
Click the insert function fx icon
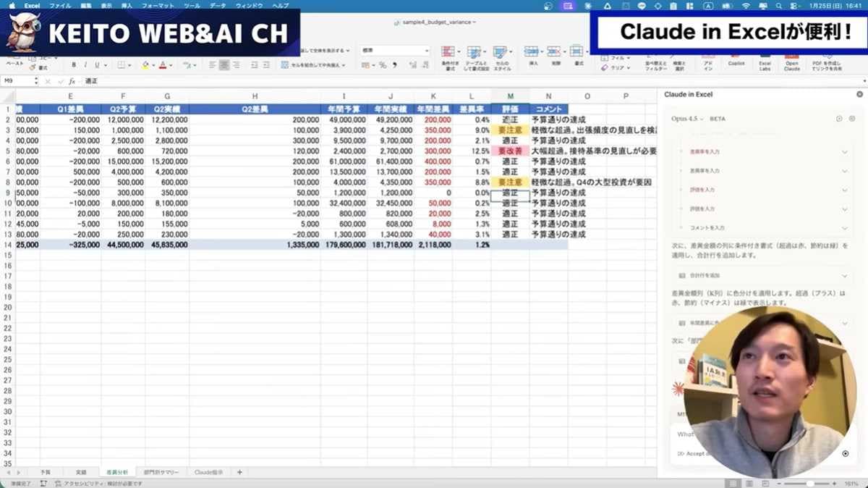(72, 81)
